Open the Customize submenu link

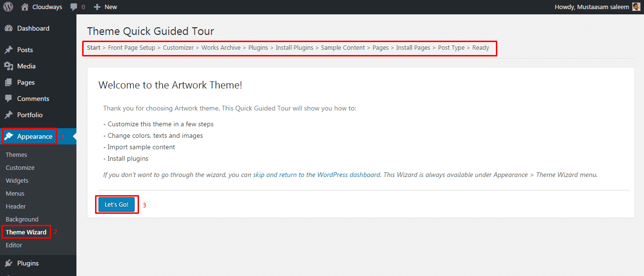pyautogui.click(x=20, y=167)
